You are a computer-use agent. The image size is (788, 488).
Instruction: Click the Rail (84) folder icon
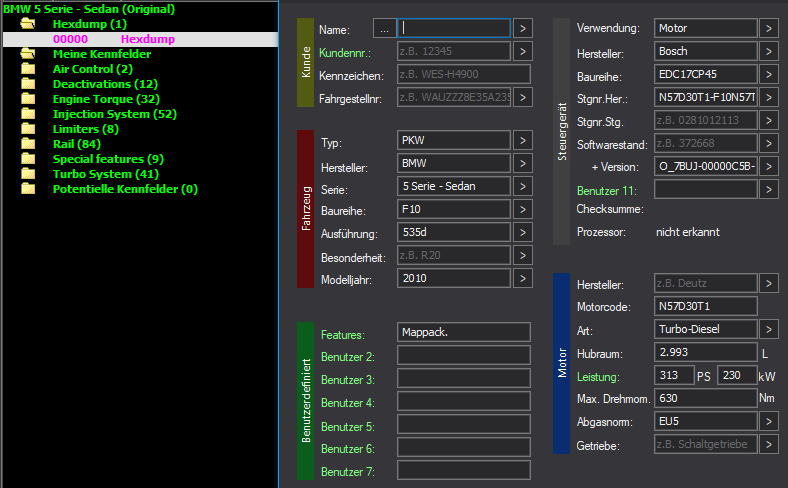[28, 144]
